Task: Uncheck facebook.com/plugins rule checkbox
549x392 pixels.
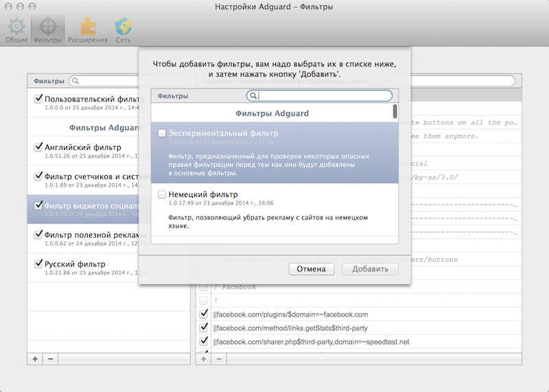Action: point(203,314)
